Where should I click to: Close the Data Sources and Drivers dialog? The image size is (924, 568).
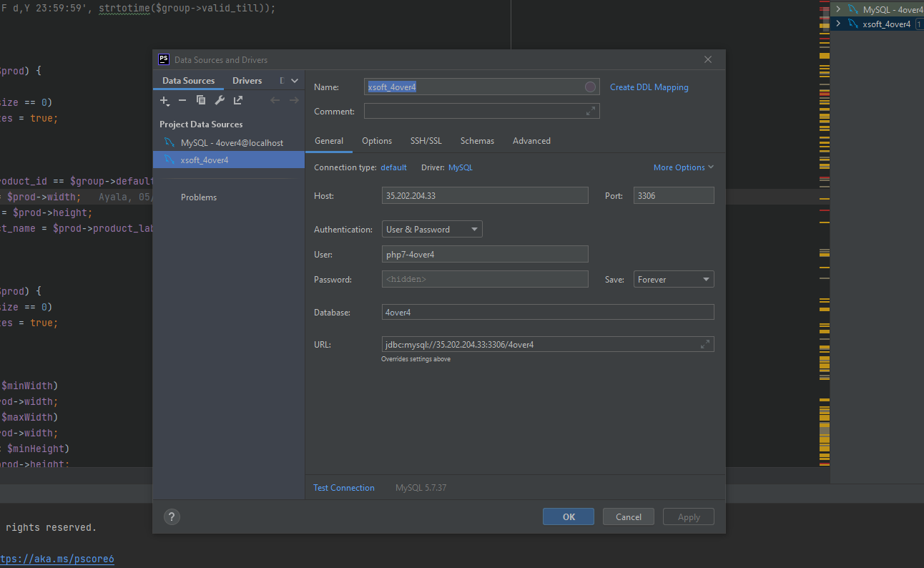(x=708, y=59)
